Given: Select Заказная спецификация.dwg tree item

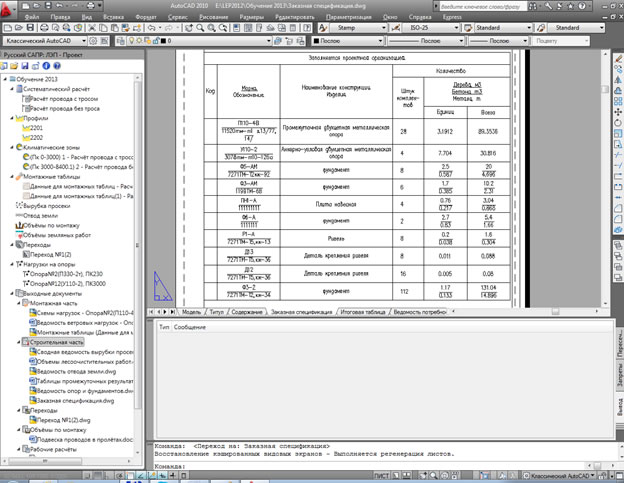Looking at the screenshot, I should (75, 401).
